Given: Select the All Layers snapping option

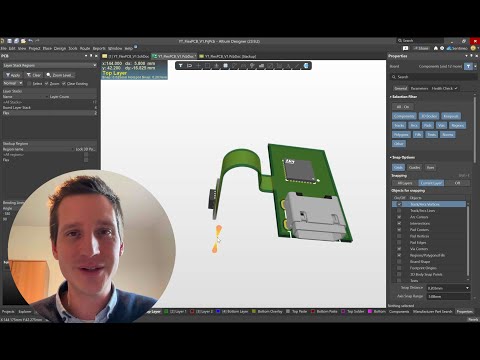Looking at the screenshot, I should [405, 183].
